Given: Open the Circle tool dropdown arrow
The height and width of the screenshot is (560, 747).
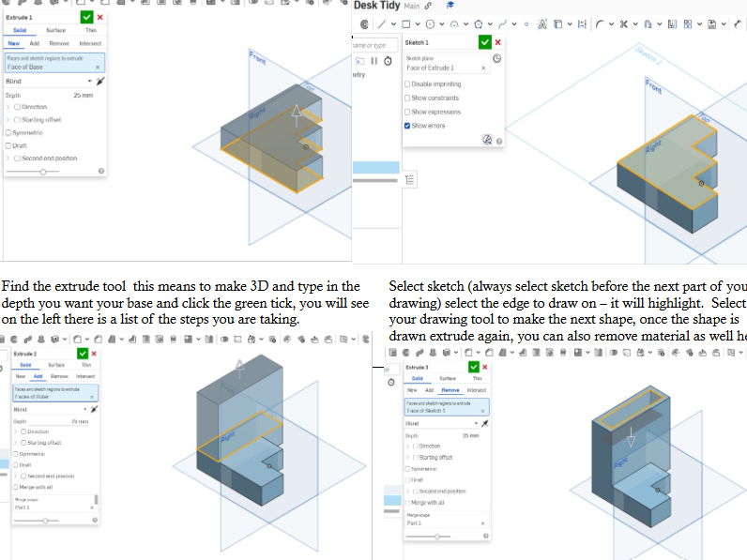Looking at the screenshot, I should click(442, 23).
